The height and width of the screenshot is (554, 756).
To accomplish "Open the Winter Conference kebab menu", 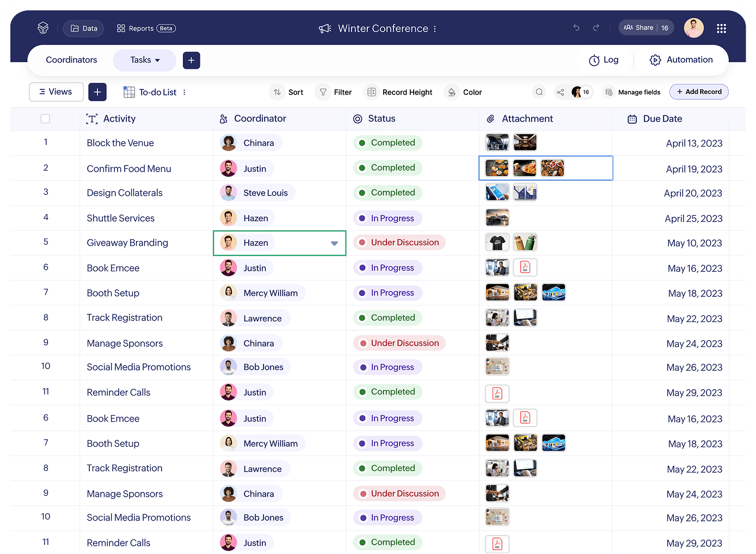I will click(435, 29).
